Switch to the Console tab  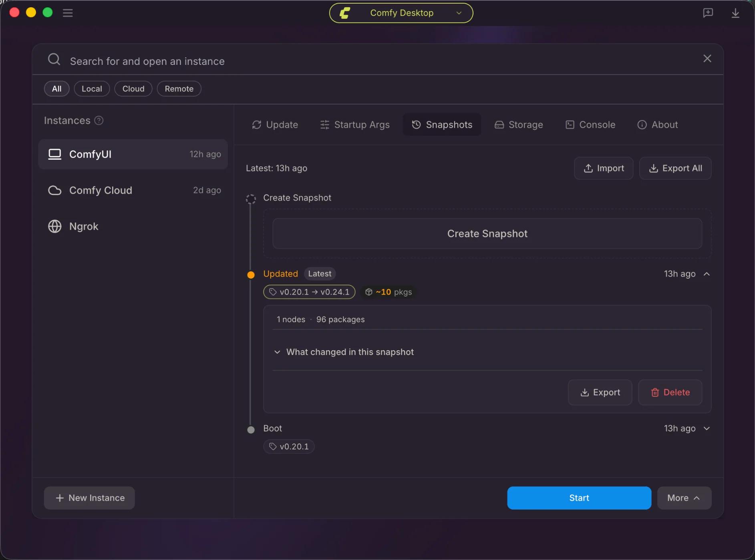point(590,124)
